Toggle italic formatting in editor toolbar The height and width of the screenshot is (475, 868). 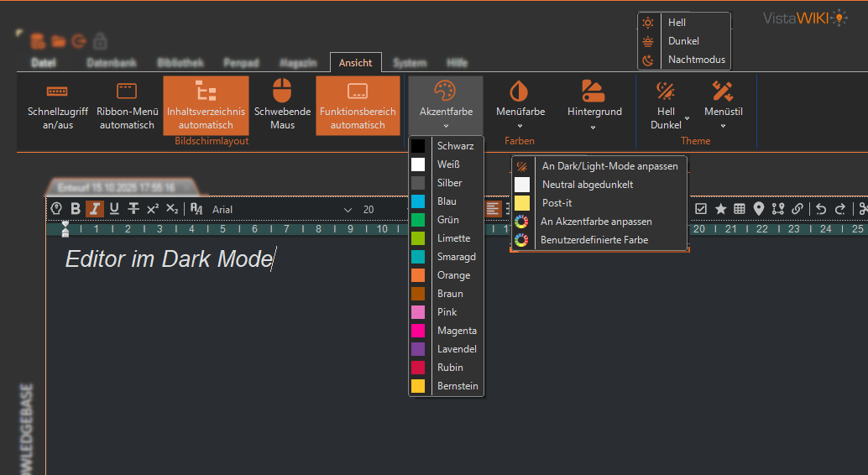pos(95,209)
